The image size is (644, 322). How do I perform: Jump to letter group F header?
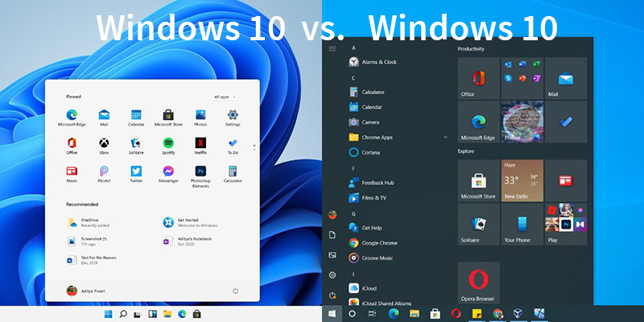click(353, 168)
